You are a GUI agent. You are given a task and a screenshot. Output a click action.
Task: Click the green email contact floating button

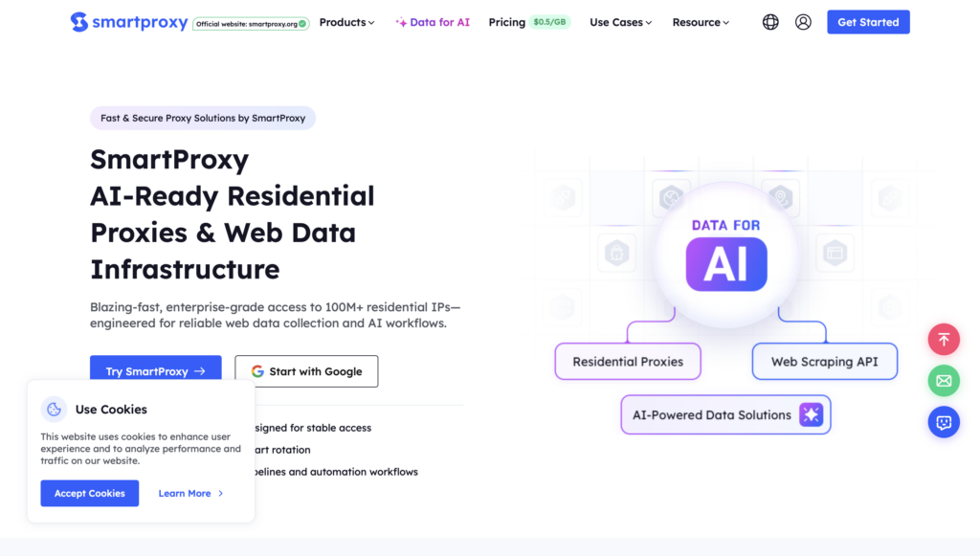[944, 381]
